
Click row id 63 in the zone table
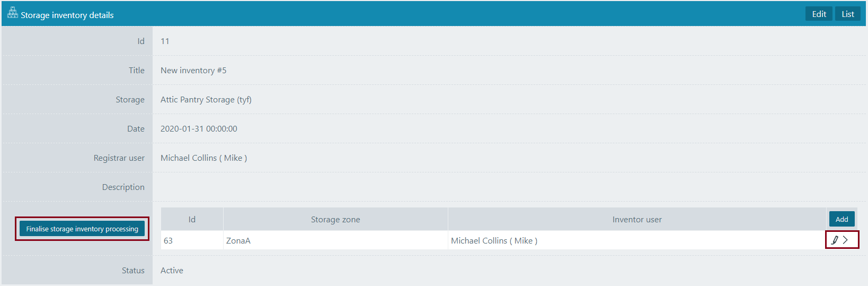[x=169, y=241]
